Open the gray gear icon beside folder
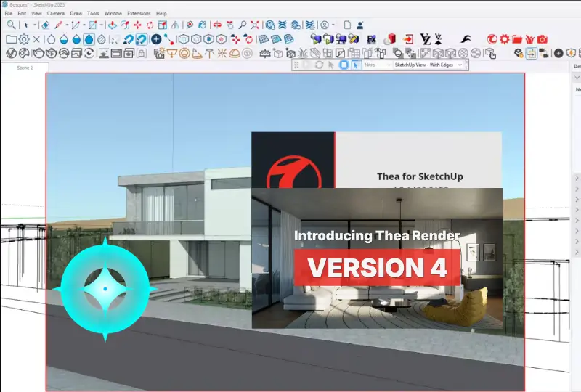 24,39
